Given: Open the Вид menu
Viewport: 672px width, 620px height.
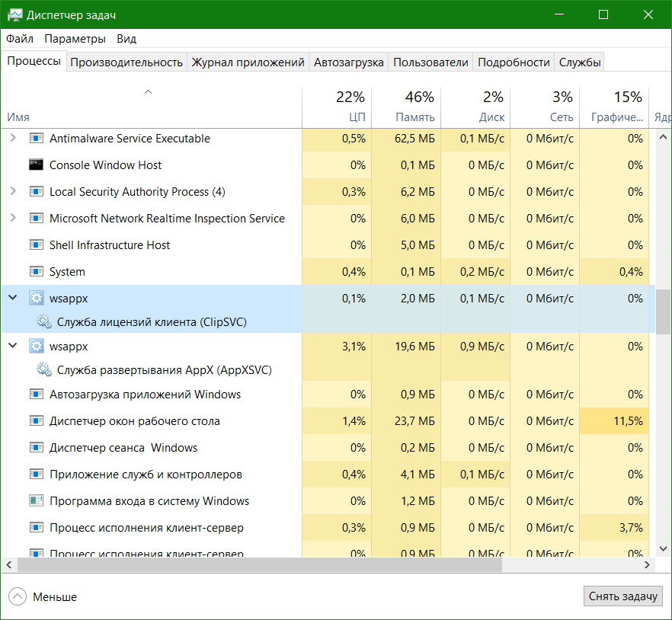Looking at the screenshot, I should 126,39.
